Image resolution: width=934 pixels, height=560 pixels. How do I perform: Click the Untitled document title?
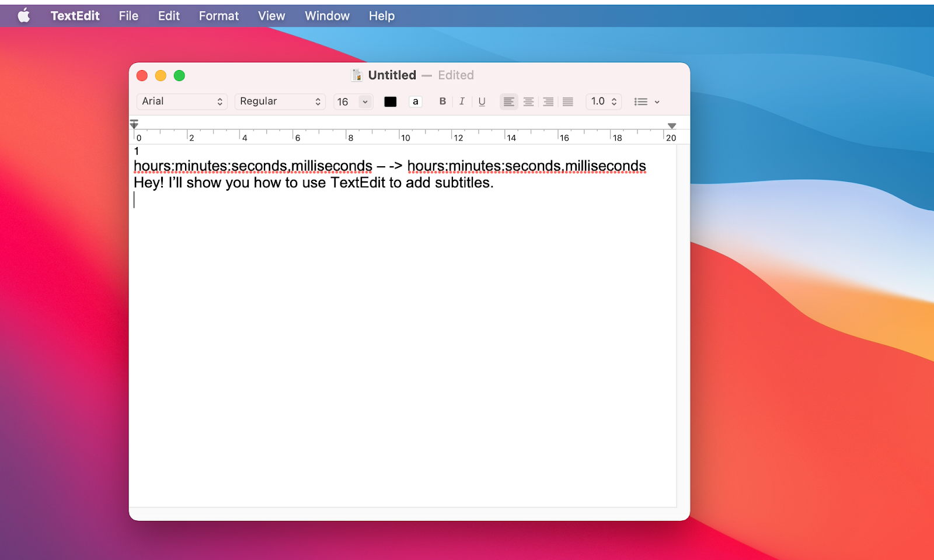pos(392,75)
